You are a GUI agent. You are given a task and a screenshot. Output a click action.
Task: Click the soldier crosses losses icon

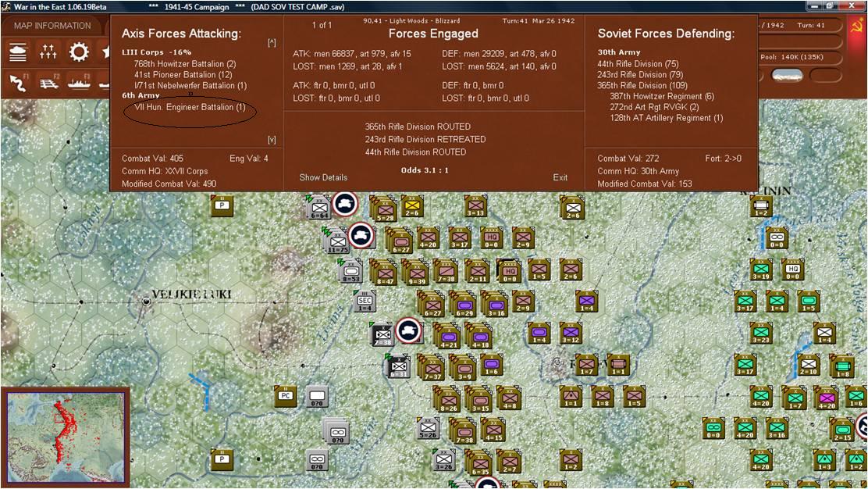[x=48, y=52]
